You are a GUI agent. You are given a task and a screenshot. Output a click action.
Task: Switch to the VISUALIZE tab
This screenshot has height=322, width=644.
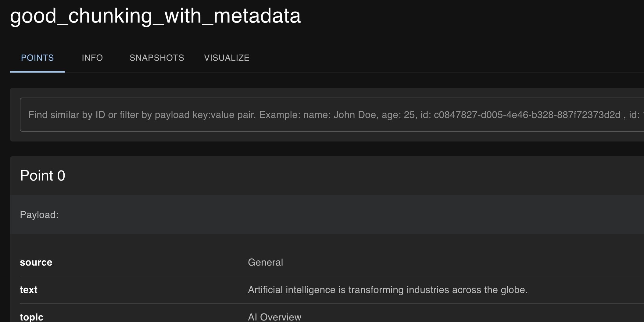227,58
